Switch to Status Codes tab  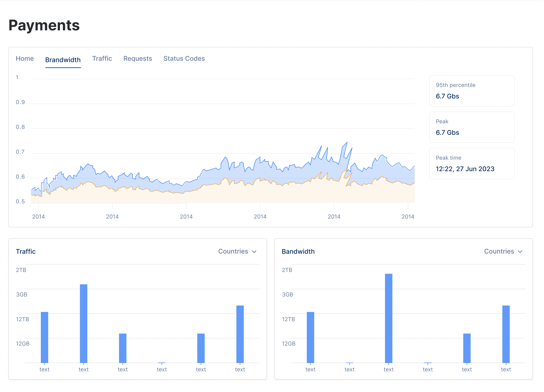point(184,59)
